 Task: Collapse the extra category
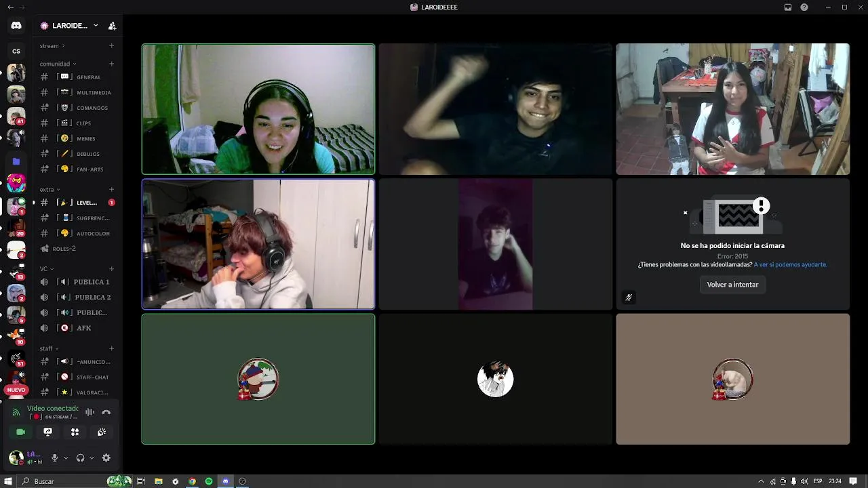(50, 189)
